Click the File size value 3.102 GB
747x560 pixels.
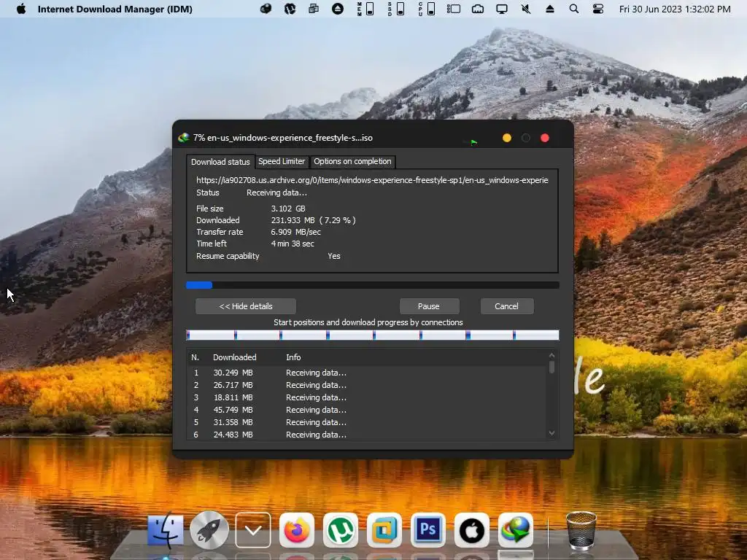point(288,209)
